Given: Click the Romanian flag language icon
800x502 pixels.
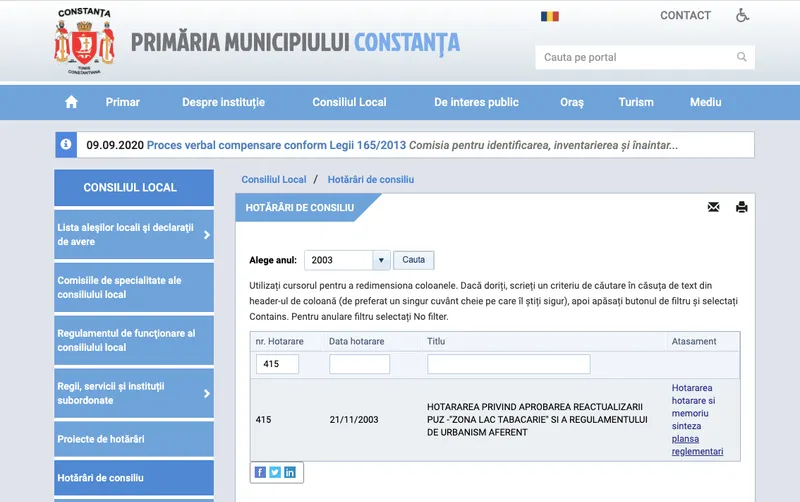Looking at the screenshot, I should (x=550, y=16).
